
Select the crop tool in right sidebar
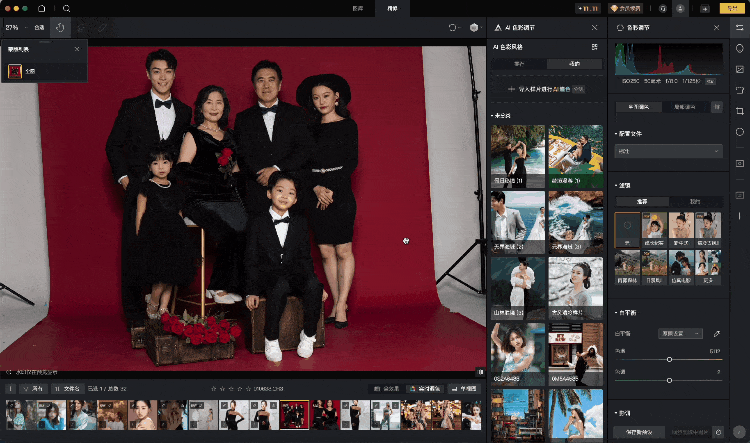coord(739,110)
